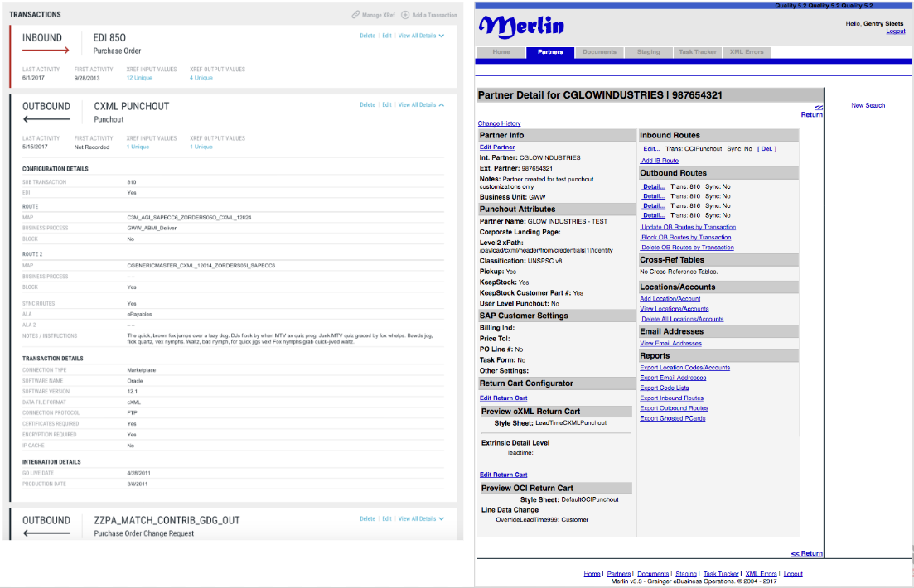Click the Merlin logo
This screenshot has height=588, width=914.
[521, 27]
